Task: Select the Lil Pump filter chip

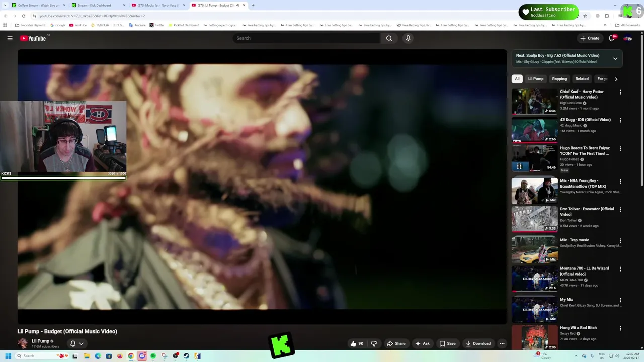Action: (x=535, y=79)
